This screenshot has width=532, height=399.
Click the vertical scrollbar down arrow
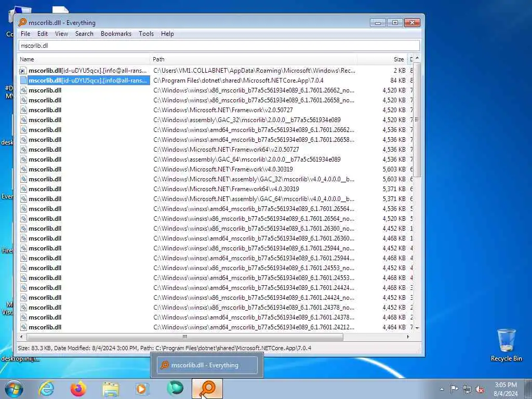click(x=417, y=328)
